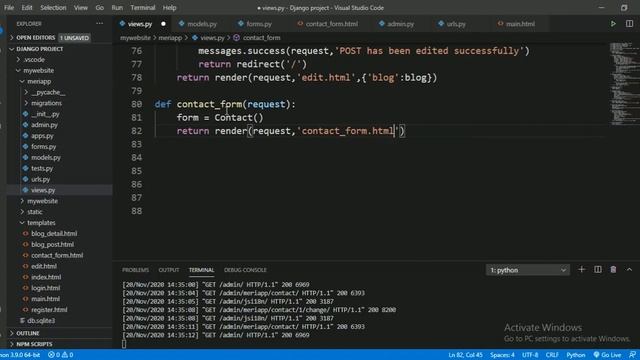The image size is (640, 360).
Task: Click contact_form symbol in breadcrumb
Action: pos(262,38)
